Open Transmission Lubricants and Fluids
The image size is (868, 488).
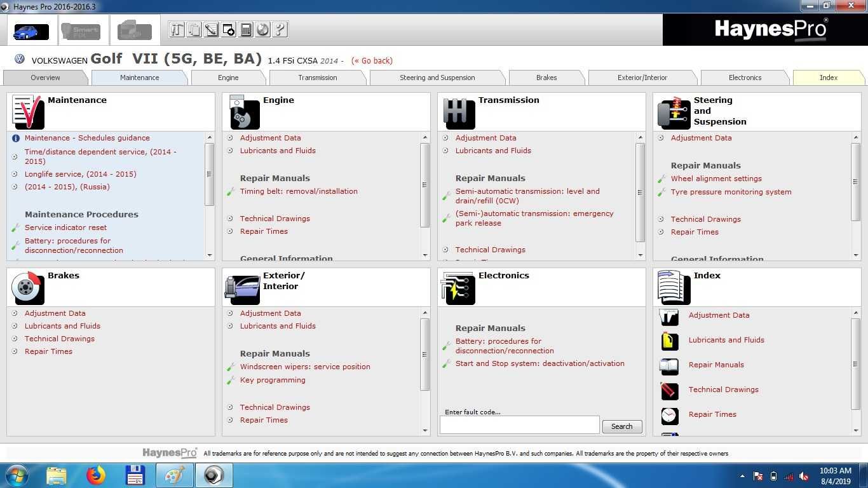point(493,151)
